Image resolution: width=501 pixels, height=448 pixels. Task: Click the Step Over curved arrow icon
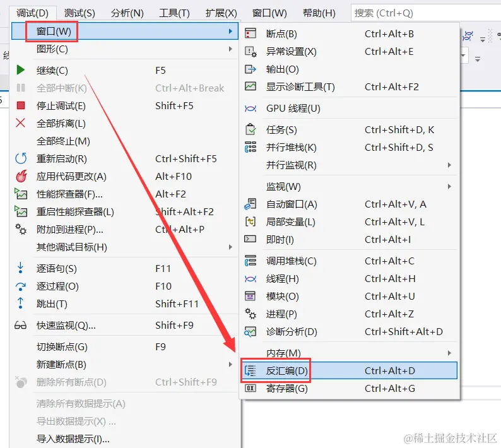[21, 286]
